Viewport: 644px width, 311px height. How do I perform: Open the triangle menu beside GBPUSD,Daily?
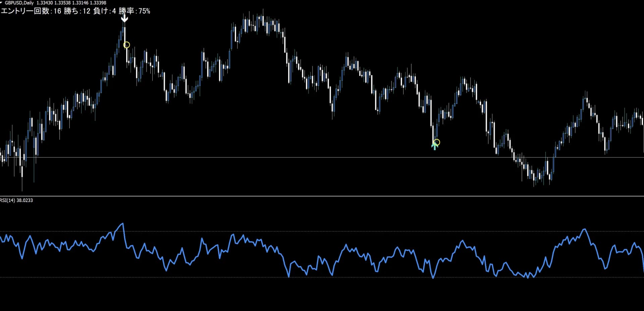[x=1, y=3]
